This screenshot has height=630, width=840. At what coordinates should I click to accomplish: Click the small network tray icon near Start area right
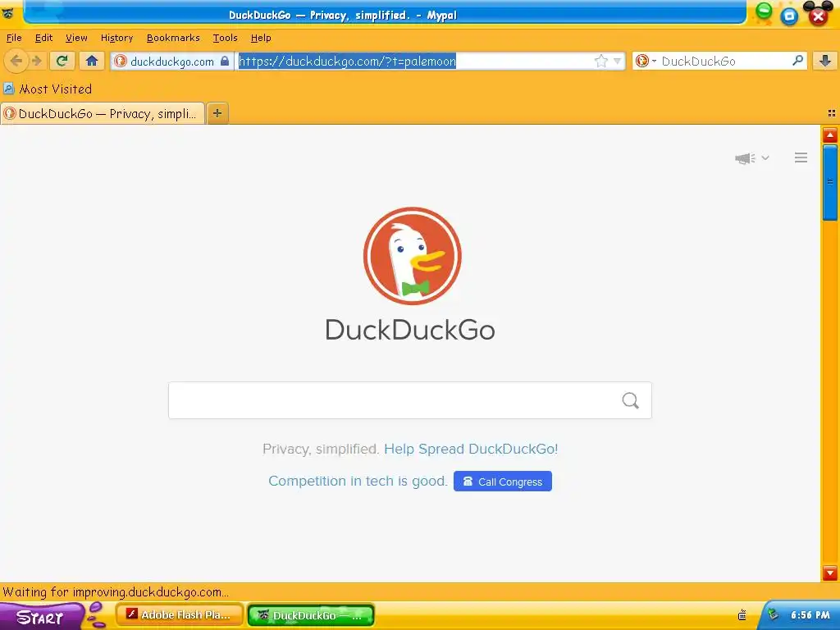click(742, 615)
